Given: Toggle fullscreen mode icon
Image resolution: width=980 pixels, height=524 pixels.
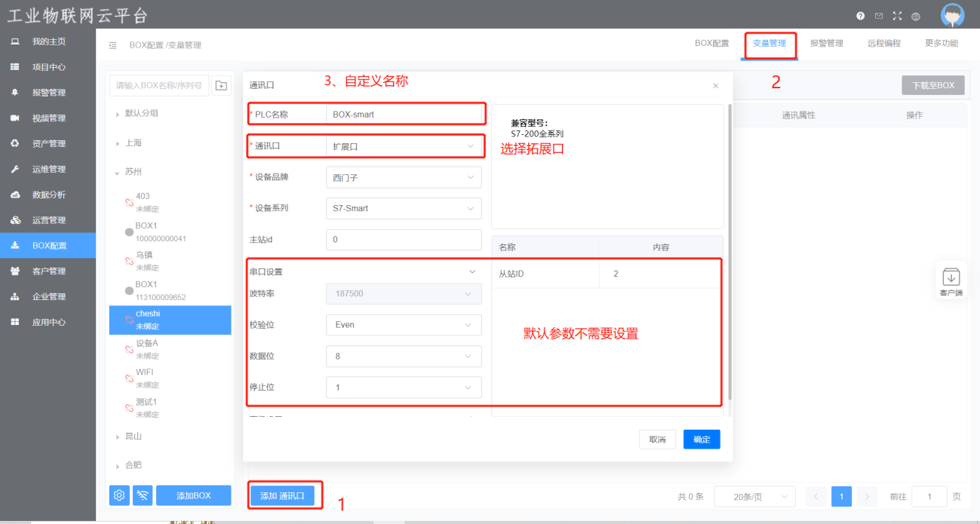Looking at the screenshot, I should point(897,16).
